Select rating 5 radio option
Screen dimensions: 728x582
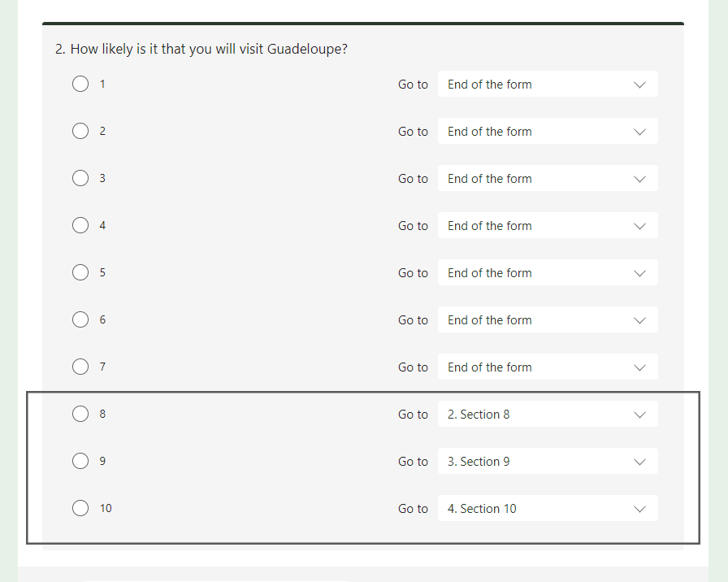[80, 272]
